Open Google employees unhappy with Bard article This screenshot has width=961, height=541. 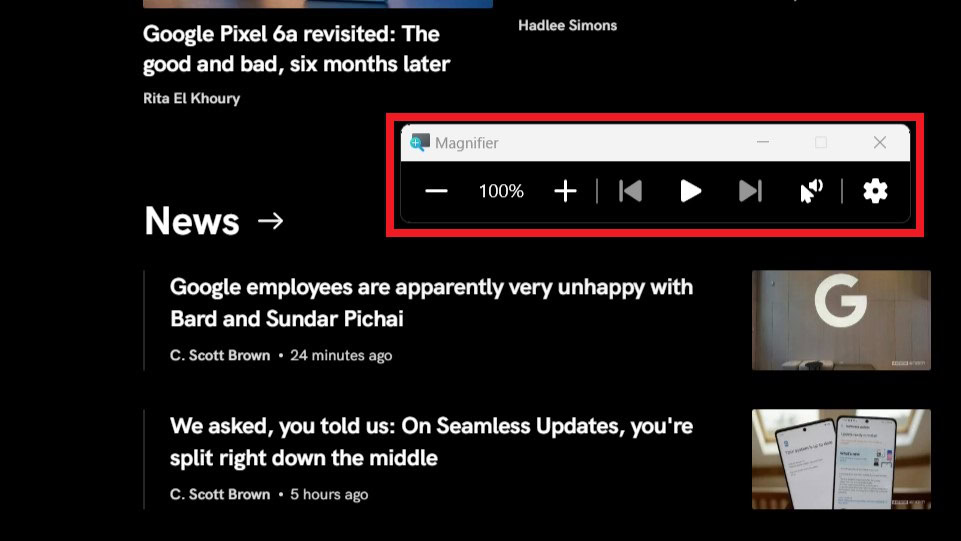tap(431, 303)
